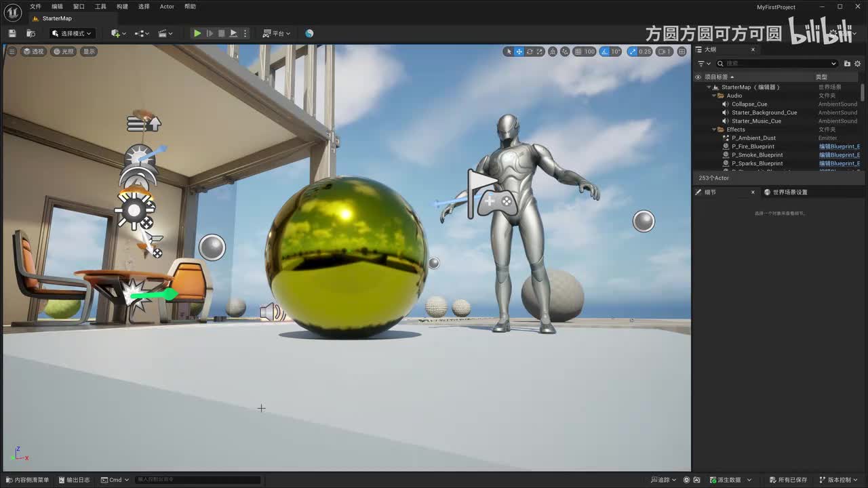This screenshot has height=488, width=868.
Task: Open the add content cube dropdown
Action: [118, 33]
